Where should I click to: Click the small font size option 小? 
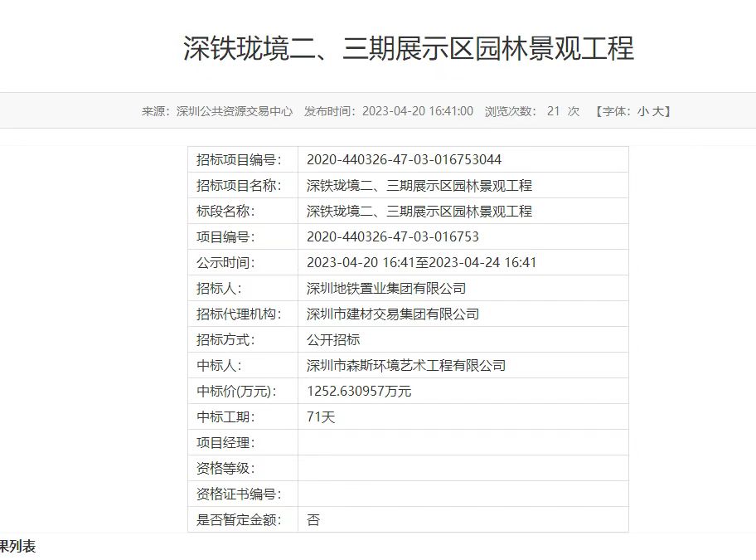click(x=642, y=111)
